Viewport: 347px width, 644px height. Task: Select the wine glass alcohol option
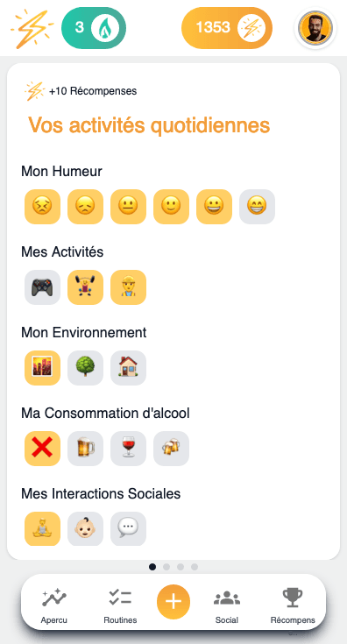128,449
